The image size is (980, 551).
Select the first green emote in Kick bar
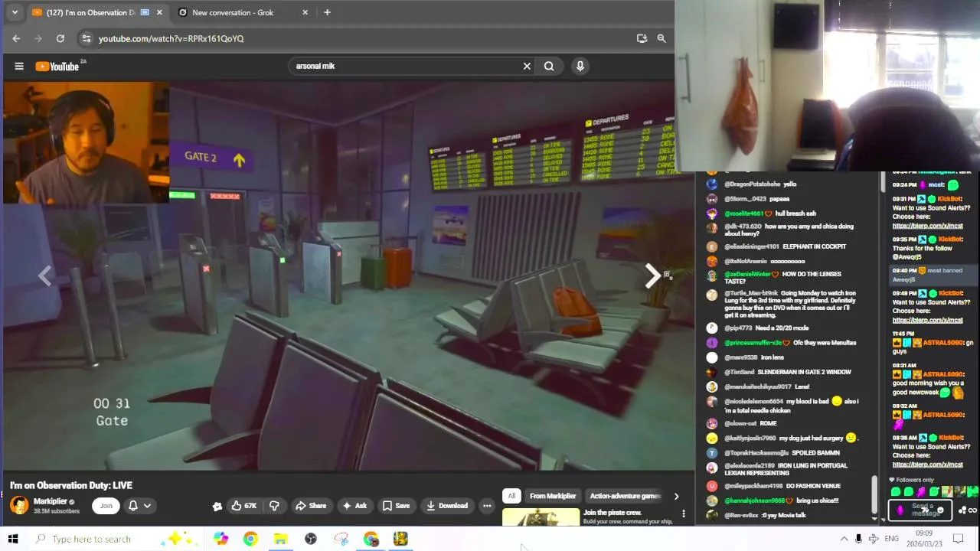click(896, 492)
